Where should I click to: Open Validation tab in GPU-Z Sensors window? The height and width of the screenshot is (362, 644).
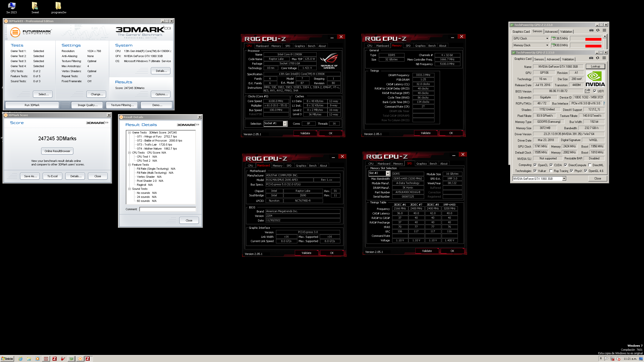tap(566, 32)
